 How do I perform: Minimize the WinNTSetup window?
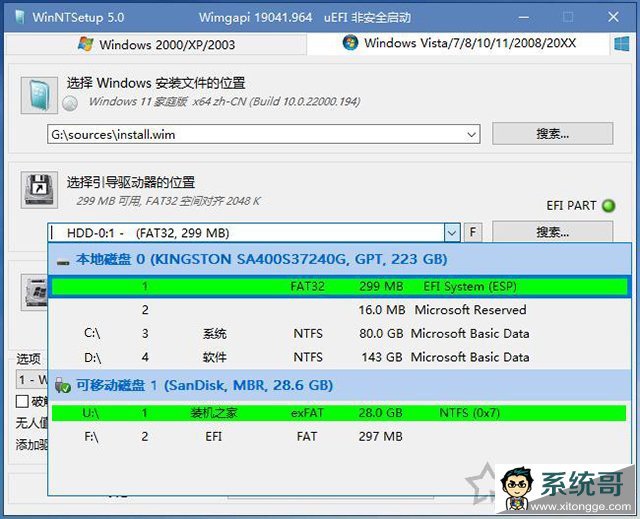(x=524, y=17)
